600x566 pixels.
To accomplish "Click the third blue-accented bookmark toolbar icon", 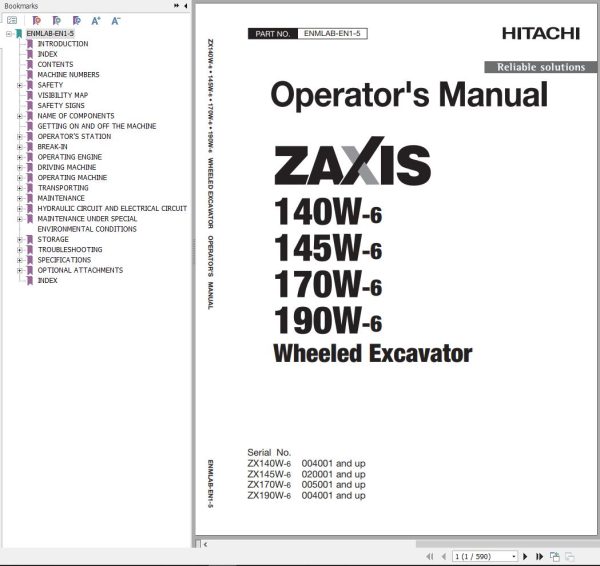I will pos(77,20).
